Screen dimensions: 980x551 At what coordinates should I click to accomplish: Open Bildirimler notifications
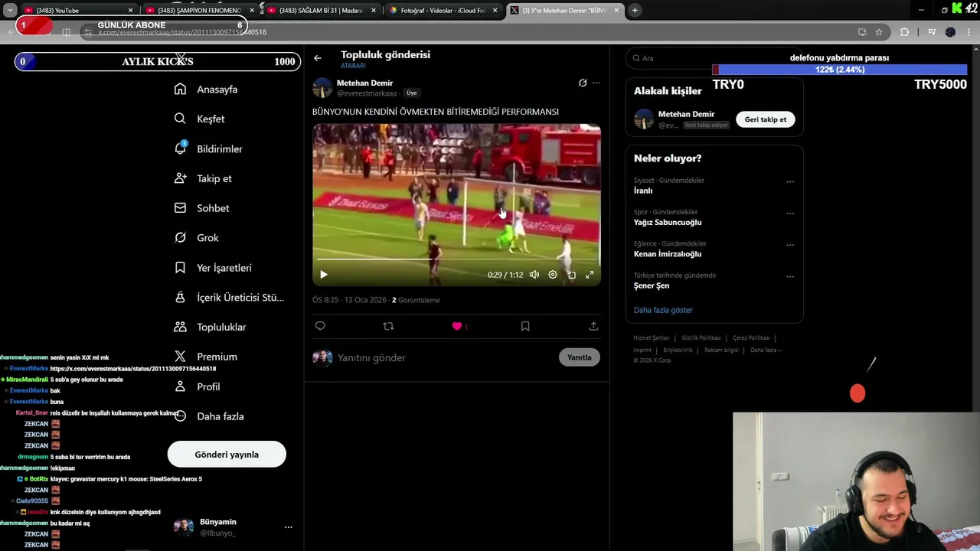coord(208,148)
